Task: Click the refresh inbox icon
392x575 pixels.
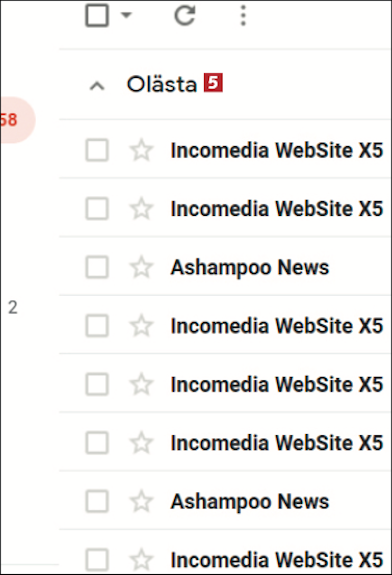Action: 185,15
